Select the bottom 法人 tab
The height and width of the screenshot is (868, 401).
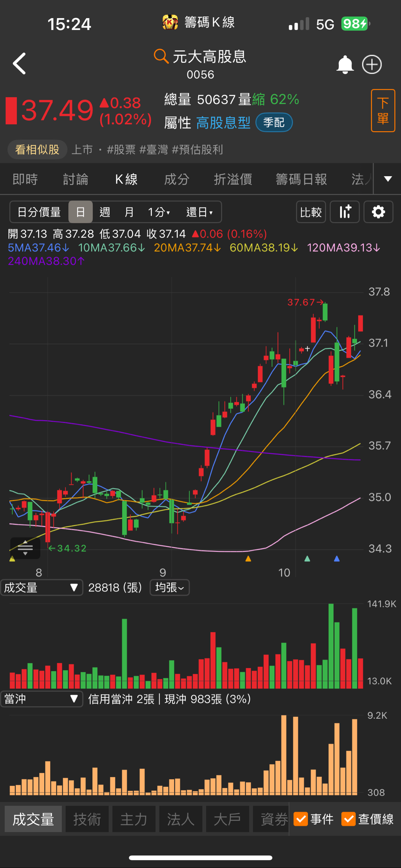pos(181,819)
